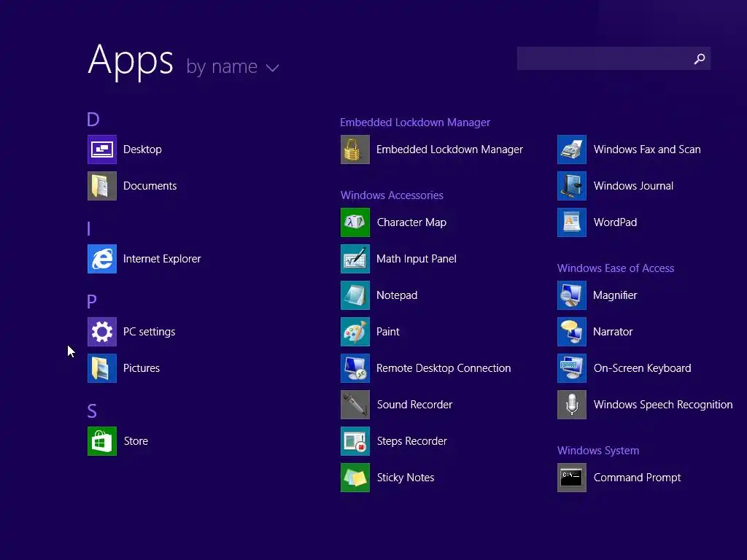The height and width of the screenshot is (560, 747).
Task: Click the Windows Accessories group heading
Action: point(392,195)
